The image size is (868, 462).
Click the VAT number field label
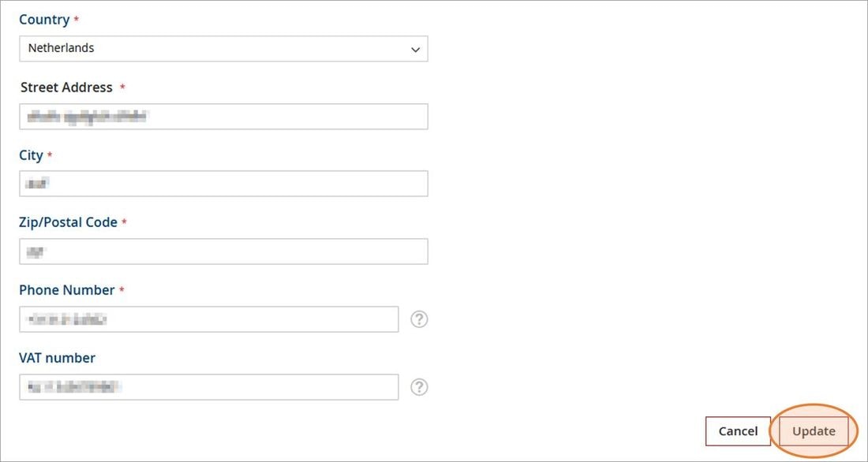point(57,358)
